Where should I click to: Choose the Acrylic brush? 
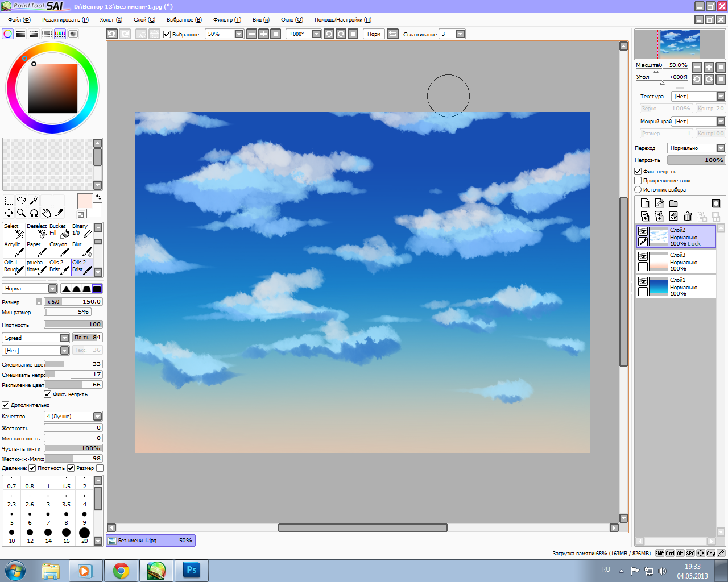14,248
